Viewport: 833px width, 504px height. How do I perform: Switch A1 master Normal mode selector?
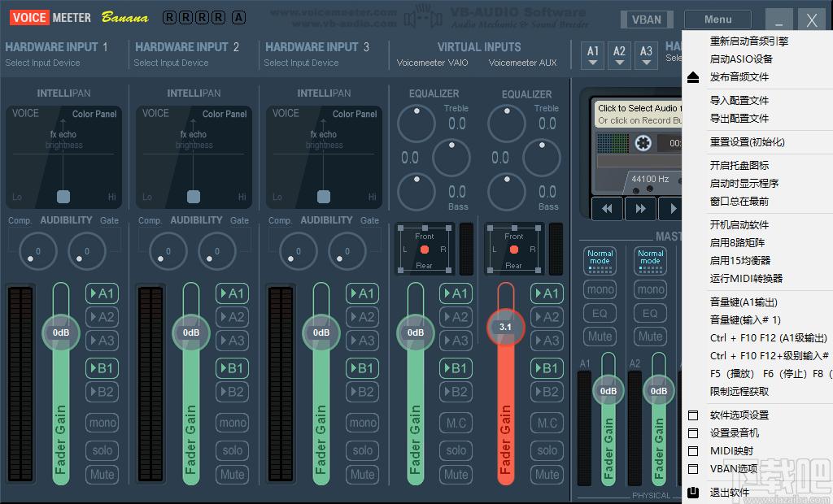[x=600, y=260]
